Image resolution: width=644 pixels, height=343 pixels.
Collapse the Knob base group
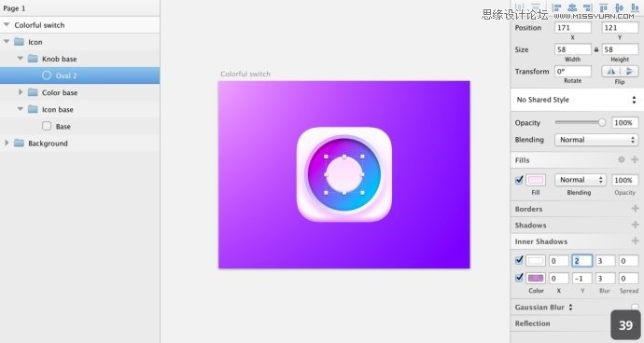pyautogui.click(x=21, y=59)
